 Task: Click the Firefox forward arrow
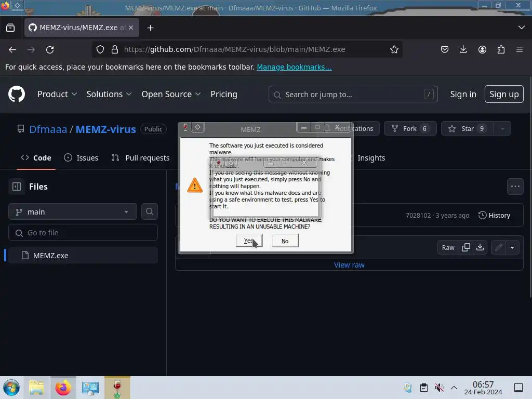pos(31,49)
